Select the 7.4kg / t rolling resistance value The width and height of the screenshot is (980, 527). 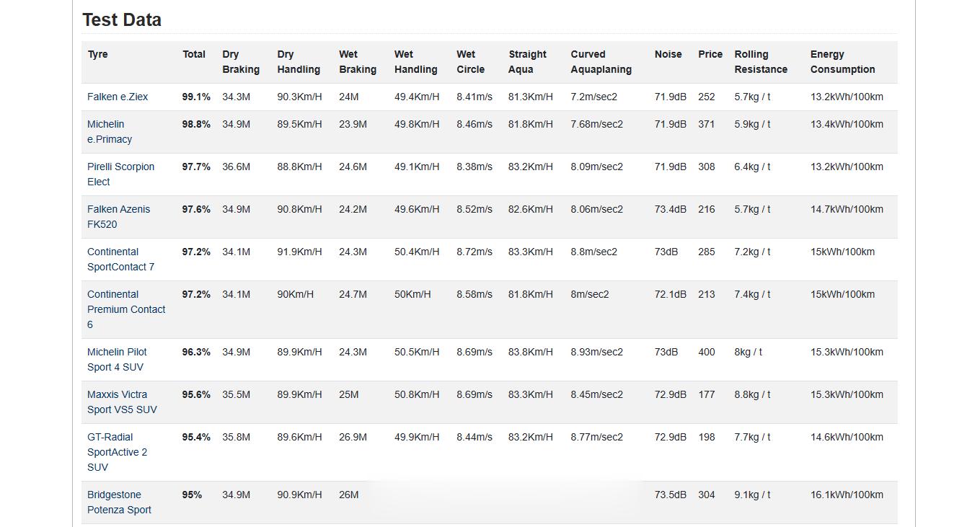[752, 294]
